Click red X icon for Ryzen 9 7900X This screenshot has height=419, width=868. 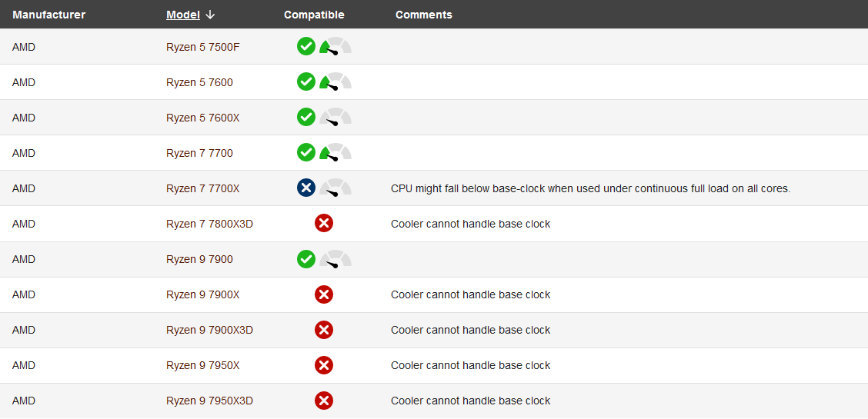click(x=324, y=294)
